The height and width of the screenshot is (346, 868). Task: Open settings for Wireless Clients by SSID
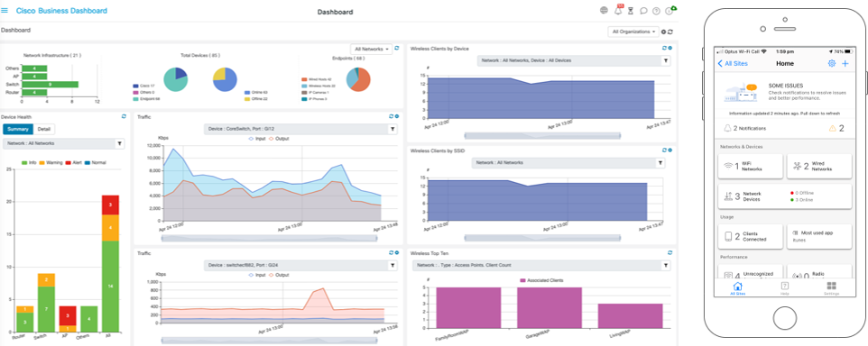click(x=669, y=150)
